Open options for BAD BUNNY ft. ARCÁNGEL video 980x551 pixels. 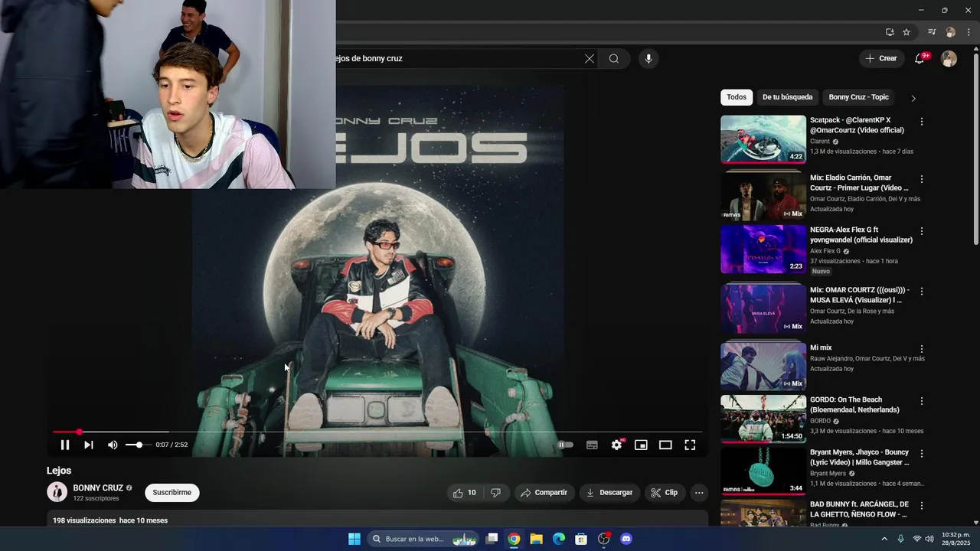tap(922, 506)
